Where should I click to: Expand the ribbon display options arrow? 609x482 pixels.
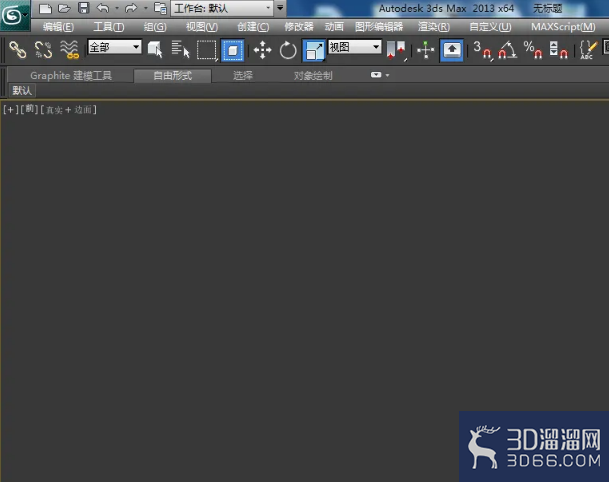click(387, 75)
